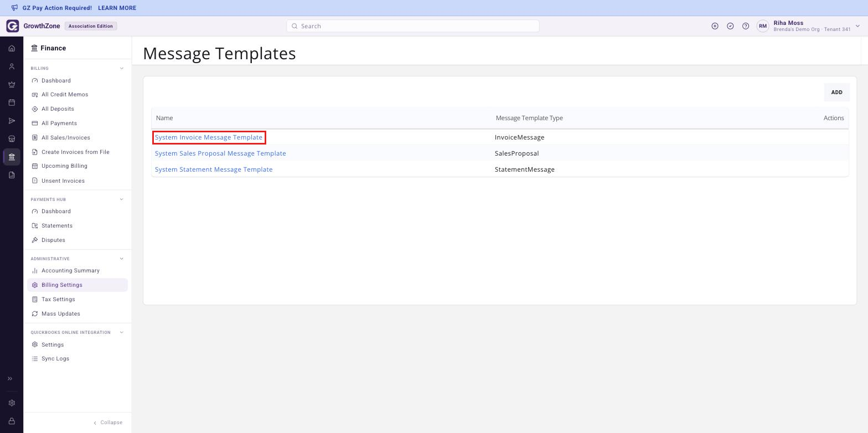This screenshot has height=433, width=868.
Task: Collapse the Administrative section
Action: click(x=122, y=259)
